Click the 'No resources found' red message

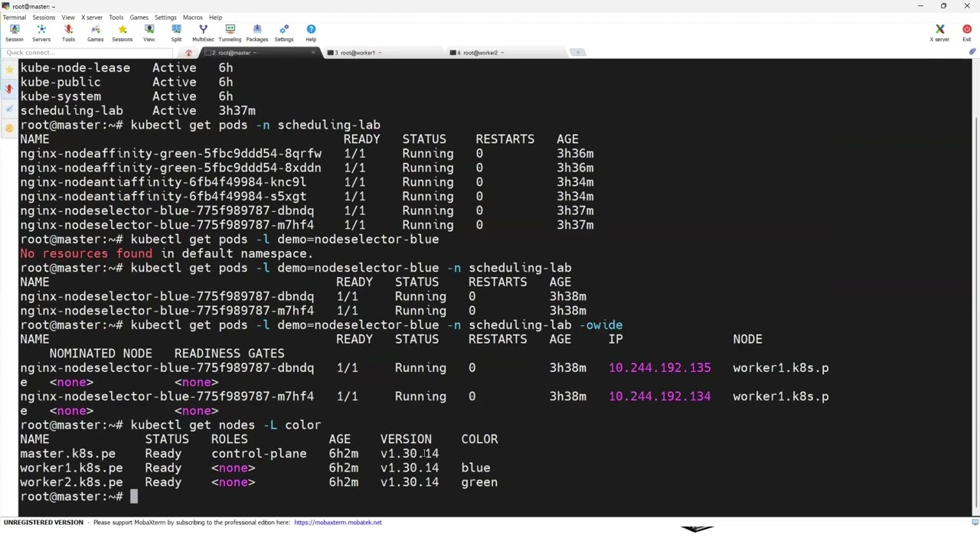tap(86, 253)
